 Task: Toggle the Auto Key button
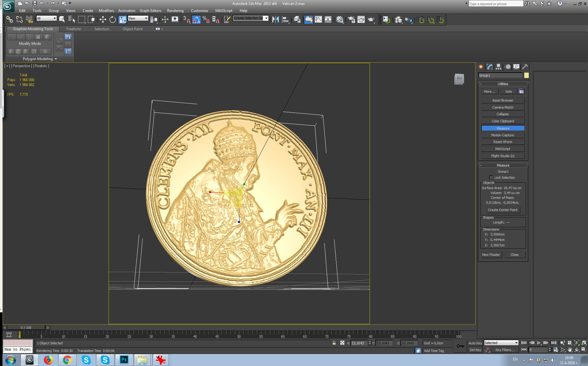click(x=475, y=343)
